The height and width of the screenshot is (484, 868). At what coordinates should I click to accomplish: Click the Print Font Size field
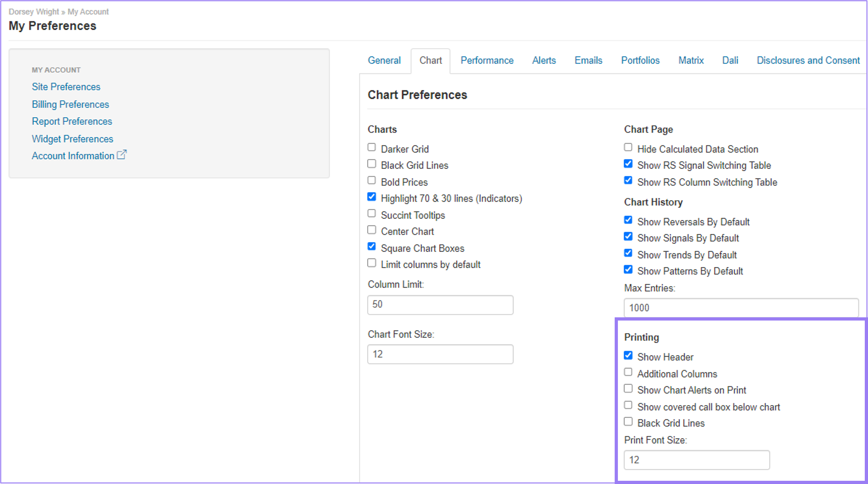pyautogui.click(x=697, y=460)
